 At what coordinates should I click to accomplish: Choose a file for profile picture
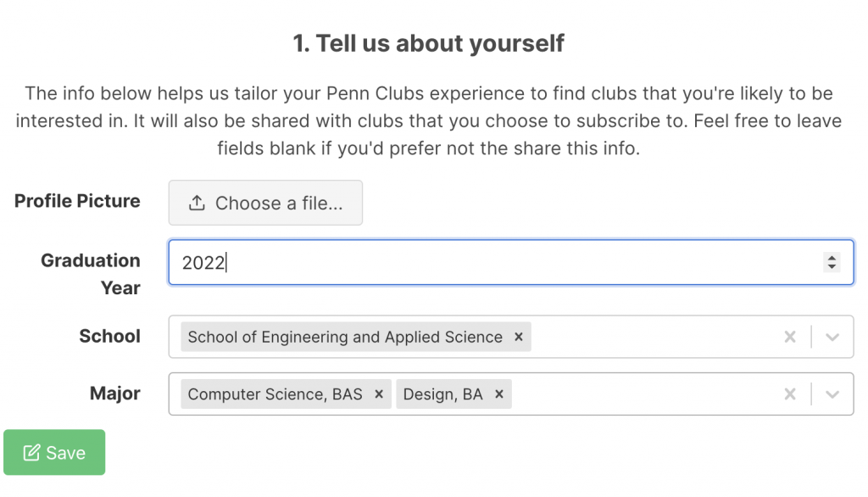click(265, 203)
